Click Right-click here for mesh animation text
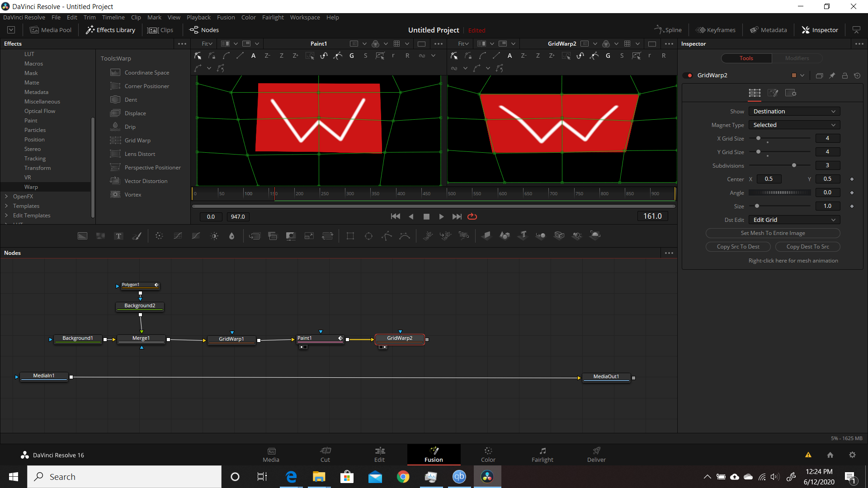 (793, 261)
